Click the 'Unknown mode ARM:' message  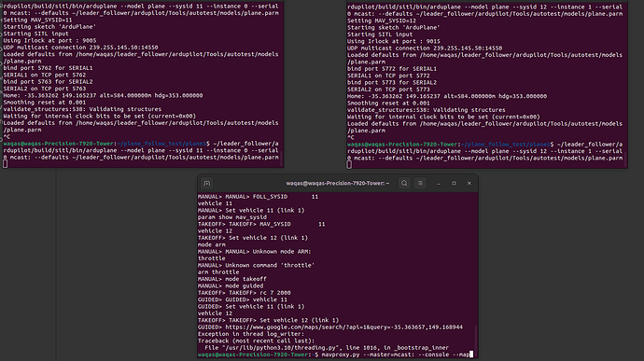pyautogui.click(x=282, y=251)
